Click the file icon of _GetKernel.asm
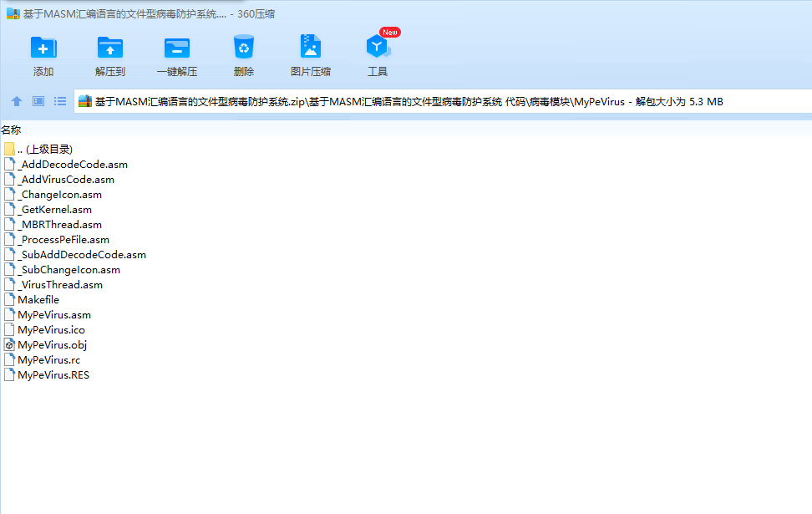The image size is (812, 514). pyautogui.click(x=9, y=209)
